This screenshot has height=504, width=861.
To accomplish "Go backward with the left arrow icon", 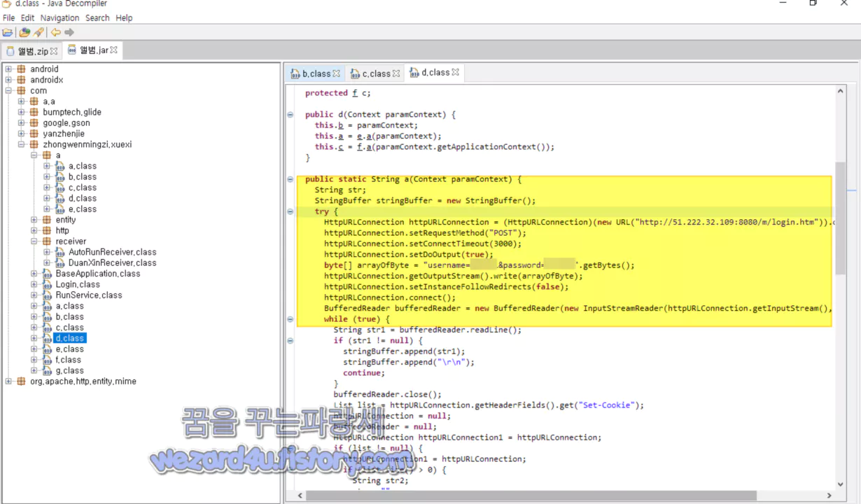I will point(55,32).
